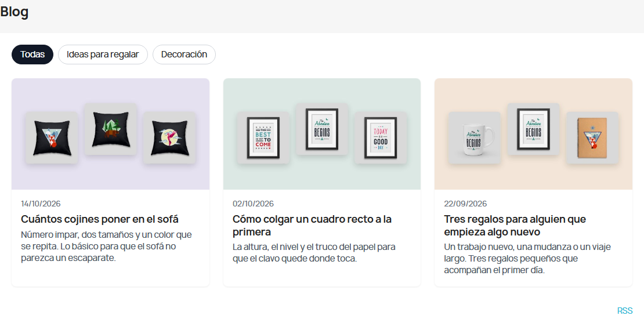Open article Cómo colgar un cuadro recto
Screen dimensions: 644x330
(312, 226)
